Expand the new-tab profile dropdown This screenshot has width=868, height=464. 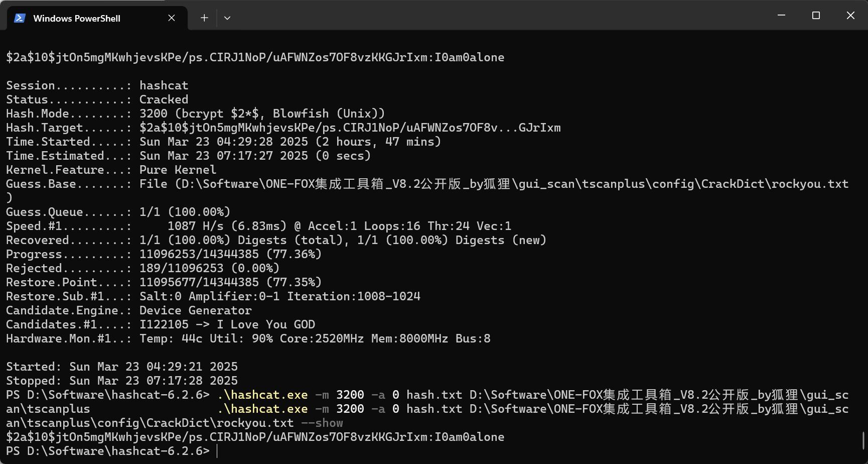click(x=227, y=18)
